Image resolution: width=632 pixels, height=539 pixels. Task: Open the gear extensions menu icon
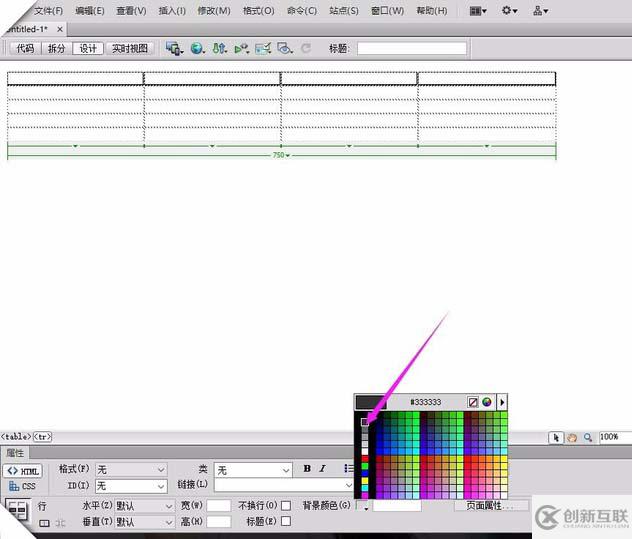(509, 11)
